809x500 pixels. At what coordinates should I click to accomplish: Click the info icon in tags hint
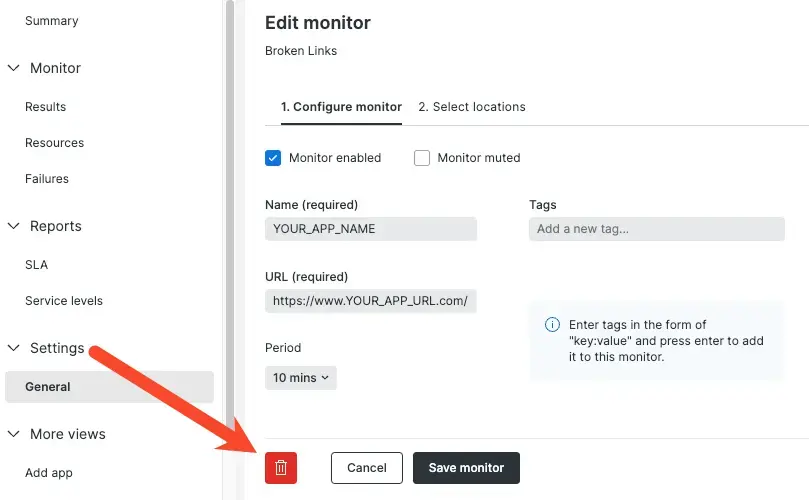click(552, 325)
